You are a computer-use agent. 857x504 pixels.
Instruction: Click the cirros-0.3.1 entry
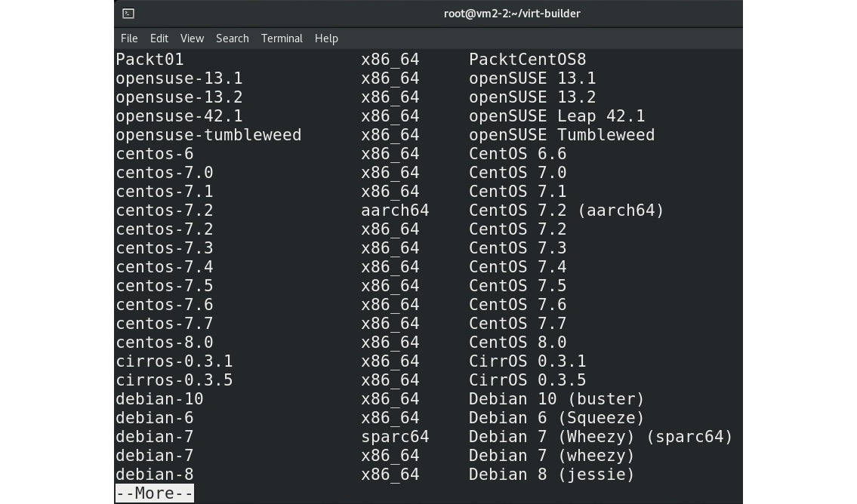coord(174,361)
